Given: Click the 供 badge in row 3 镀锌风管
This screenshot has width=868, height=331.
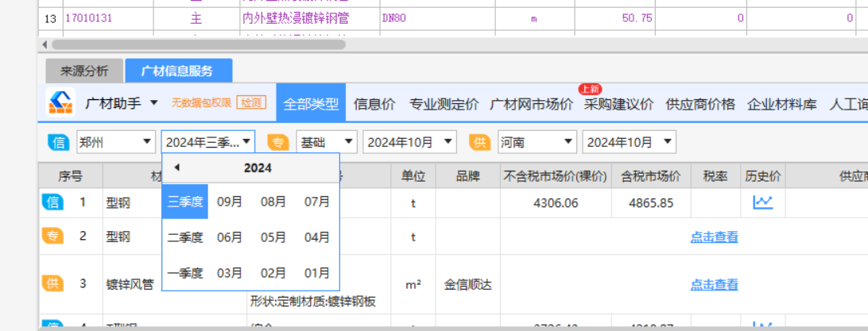Looking at the screenshot, I should point(52,284).
